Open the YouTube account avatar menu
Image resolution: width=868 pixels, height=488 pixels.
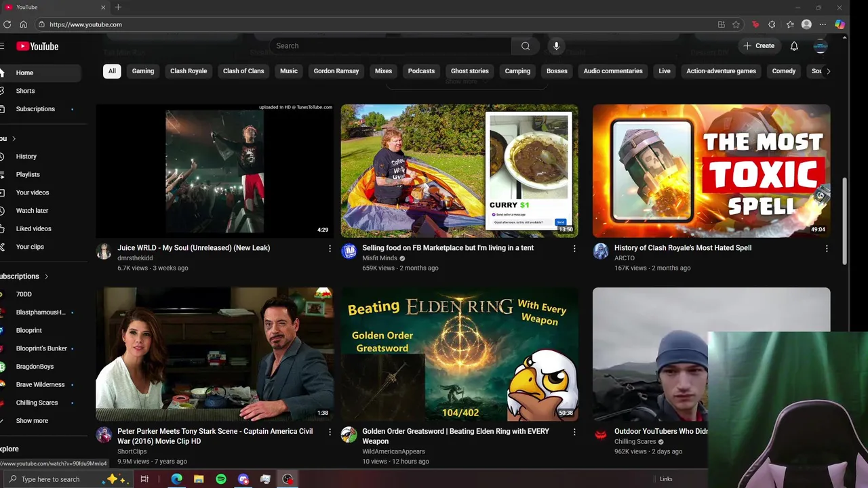tap(821, 46)
